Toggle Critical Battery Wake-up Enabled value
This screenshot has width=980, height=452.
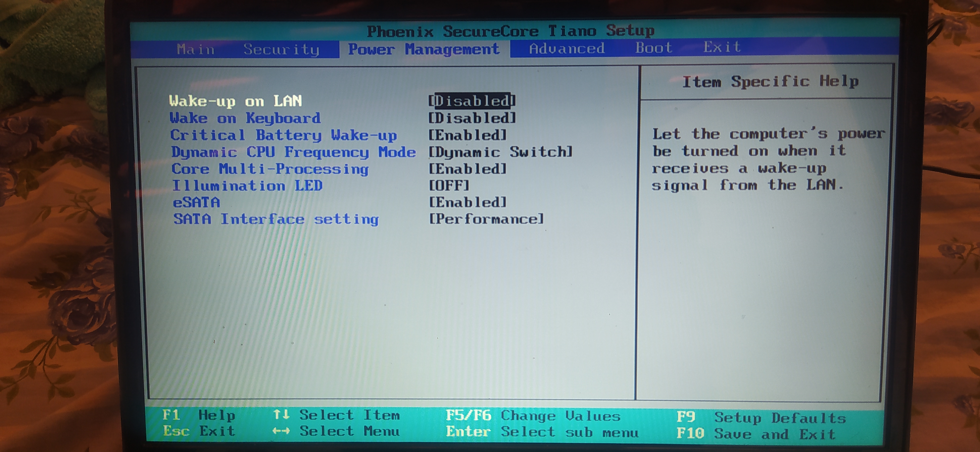click(467, 135)
